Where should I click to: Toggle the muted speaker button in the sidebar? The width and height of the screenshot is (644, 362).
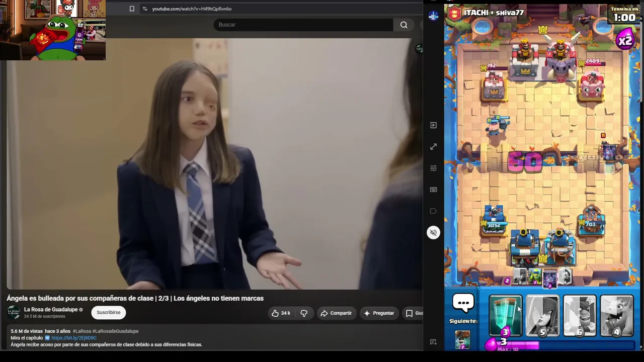click(433, 232)
